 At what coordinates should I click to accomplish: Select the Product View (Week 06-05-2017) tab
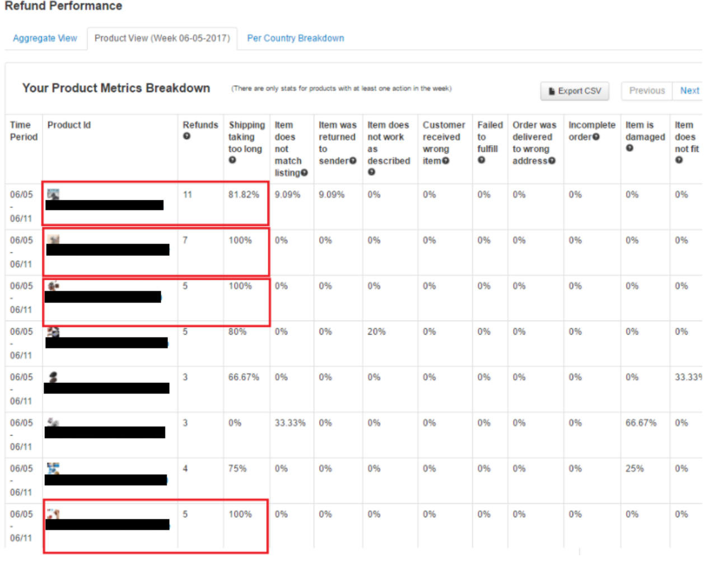pos(162,38)
